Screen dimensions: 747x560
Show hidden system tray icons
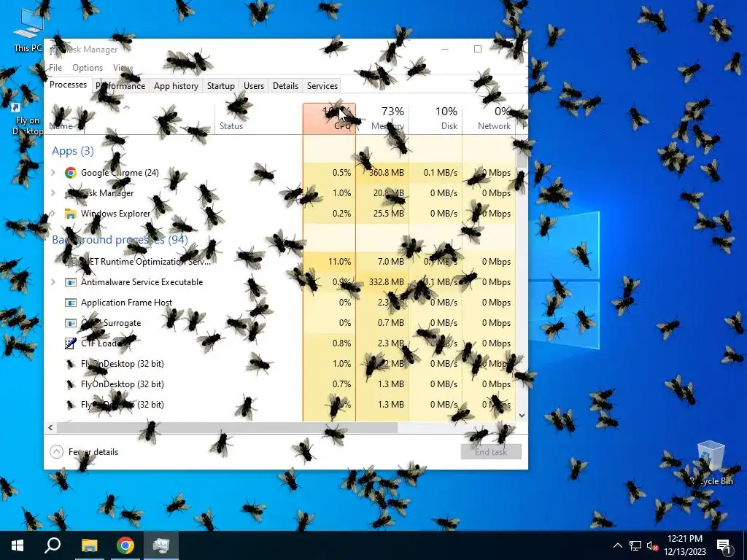tap(617, 545)
